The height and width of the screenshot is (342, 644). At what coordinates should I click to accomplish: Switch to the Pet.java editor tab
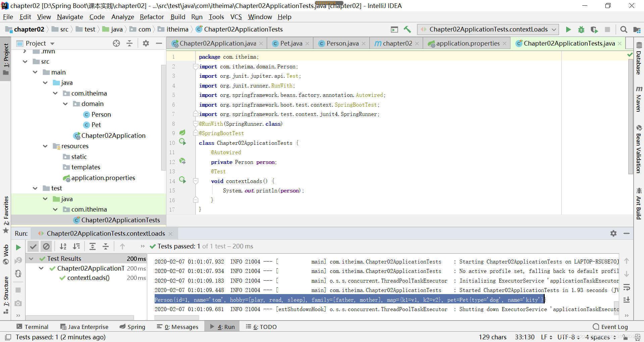pyautogui.click(x=291, y=43)
